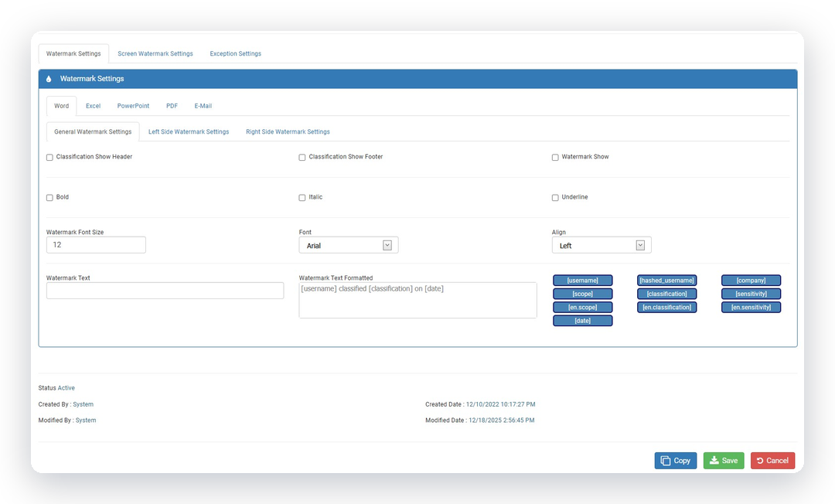Insert the [hashed_username] tag button
Image resolution: width=835 pixels, height=504 pixels.
[666, 281]
